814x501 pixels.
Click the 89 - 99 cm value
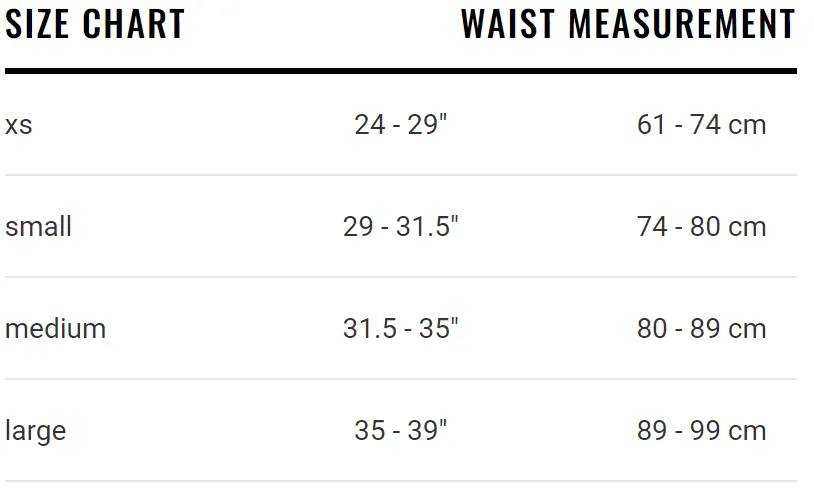701,430
